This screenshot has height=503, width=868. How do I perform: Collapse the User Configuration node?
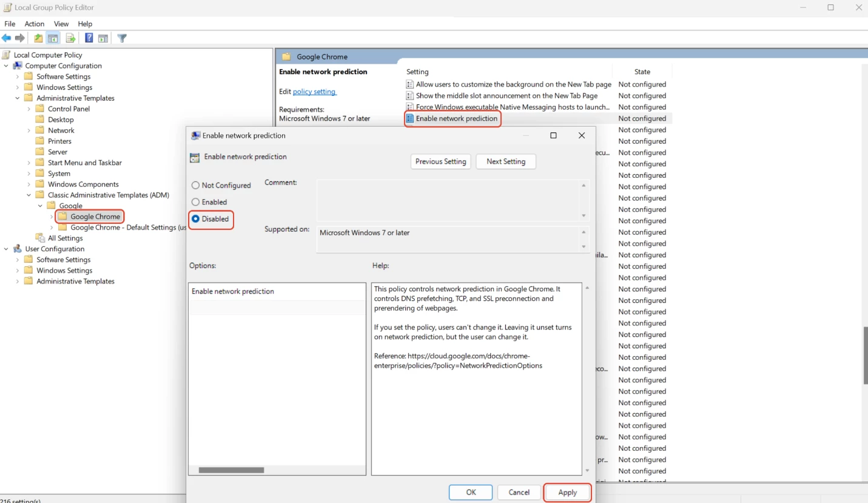click(6, 249)
